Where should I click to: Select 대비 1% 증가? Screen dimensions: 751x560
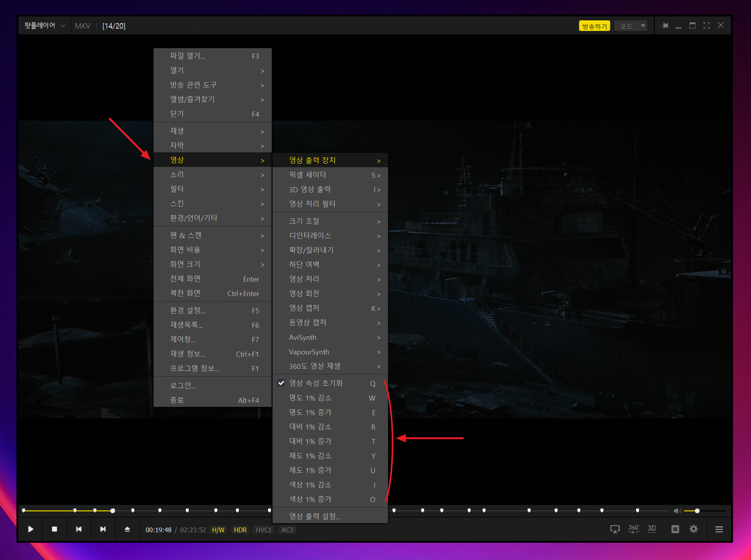tap(330, 441)
